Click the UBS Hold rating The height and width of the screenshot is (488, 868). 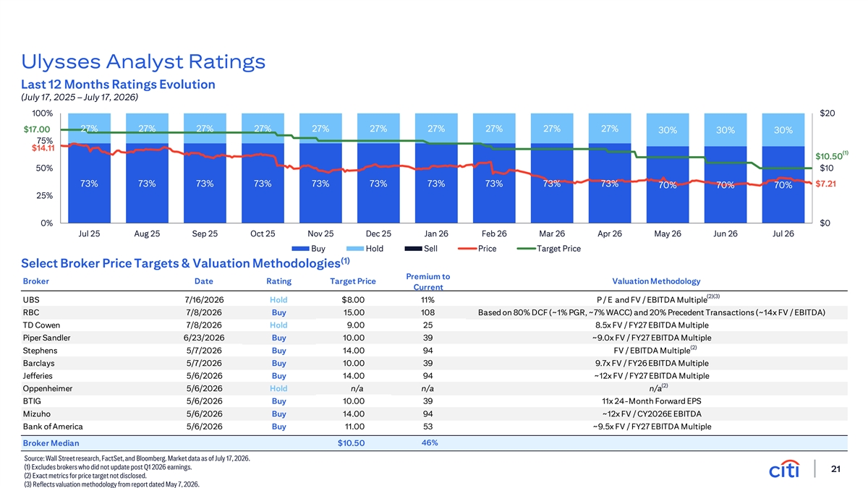pyautogui.click(x=278, y=299)
